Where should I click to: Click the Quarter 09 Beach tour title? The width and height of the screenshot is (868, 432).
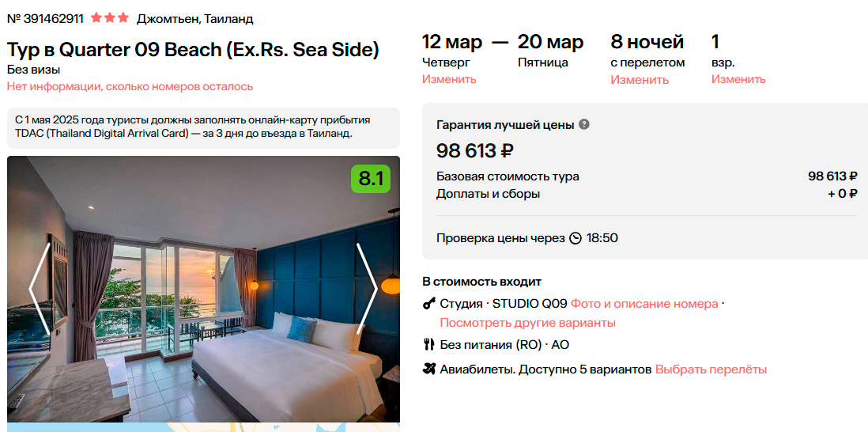(193, 50)
